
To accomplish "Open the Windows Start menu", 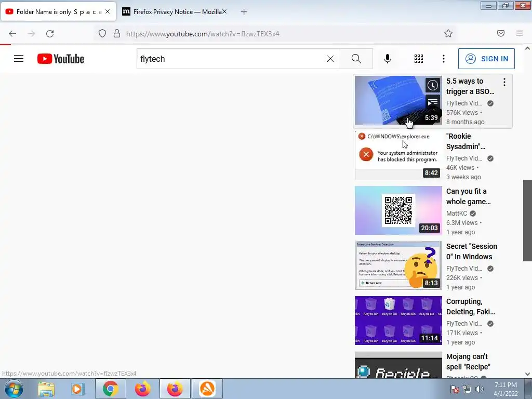I will point(14,389).
